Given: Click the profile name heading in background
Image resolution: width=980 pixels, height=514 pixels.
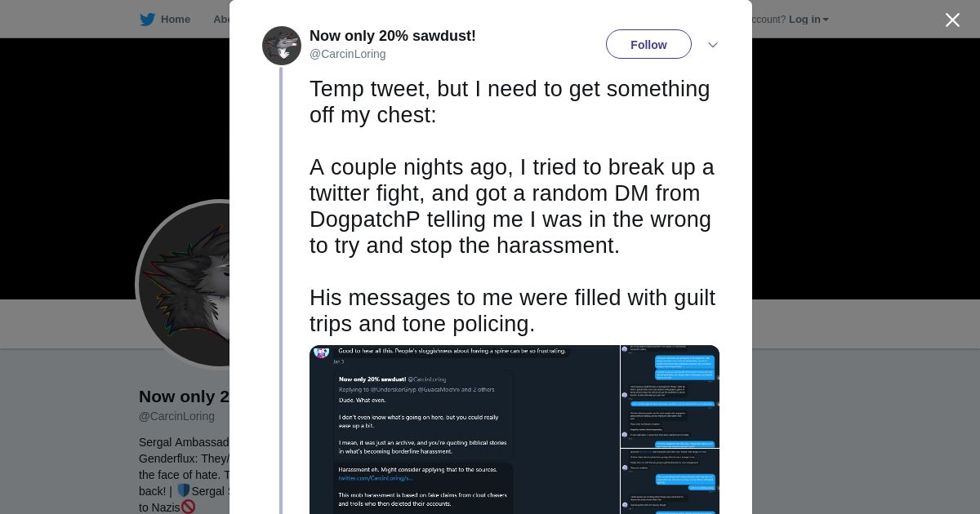Looking at the screenshot, I should pos(184,397).
